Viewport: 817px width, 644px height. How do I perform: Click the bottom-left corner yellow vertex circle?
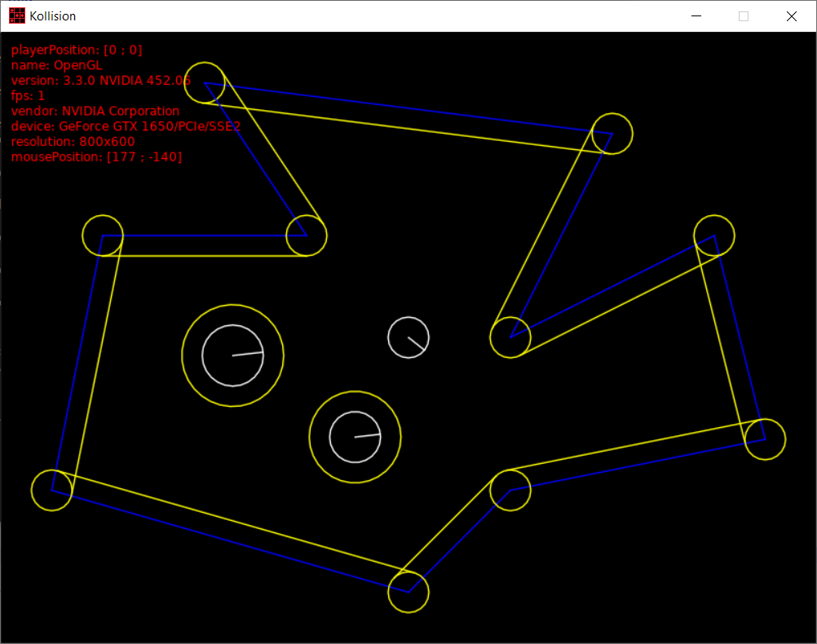pyautogui.click(x=52, y=490)
